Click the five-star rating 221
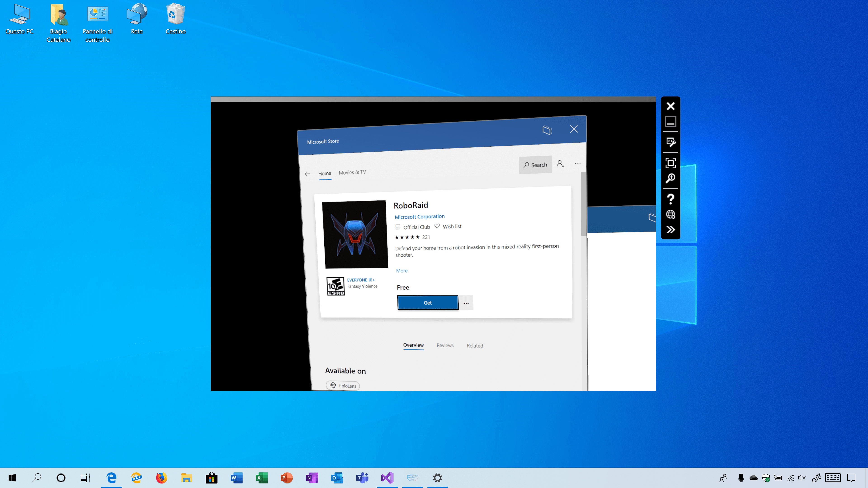This screenshot has height=488, width=868. click(x=412, y=237)
